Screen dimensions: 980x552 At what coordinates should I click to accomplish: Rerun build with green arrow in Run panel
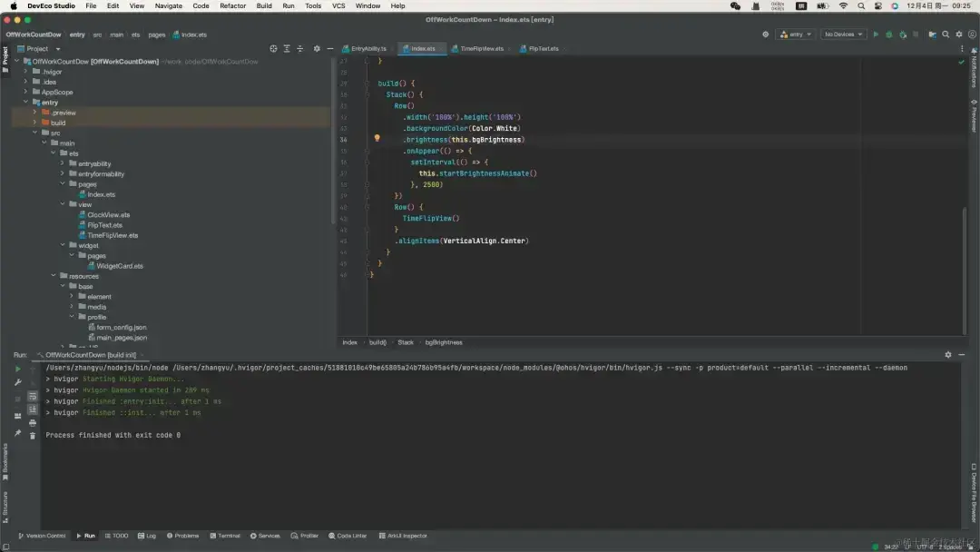click(x=17, y=369)
